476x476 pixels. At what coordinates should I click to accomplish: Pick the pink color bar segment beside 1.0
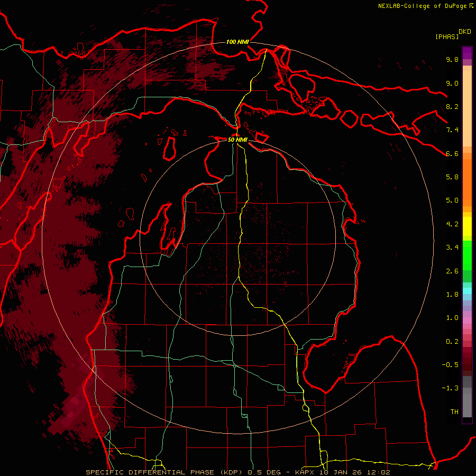click(x=467, y=321)
